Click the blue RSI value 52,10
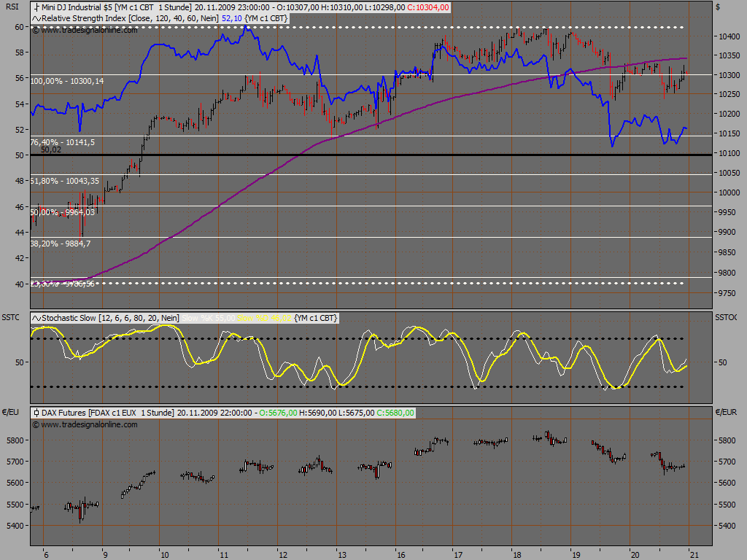Image resolution: width=747 pixels, height=560 pixels. (x=232, y=18)
